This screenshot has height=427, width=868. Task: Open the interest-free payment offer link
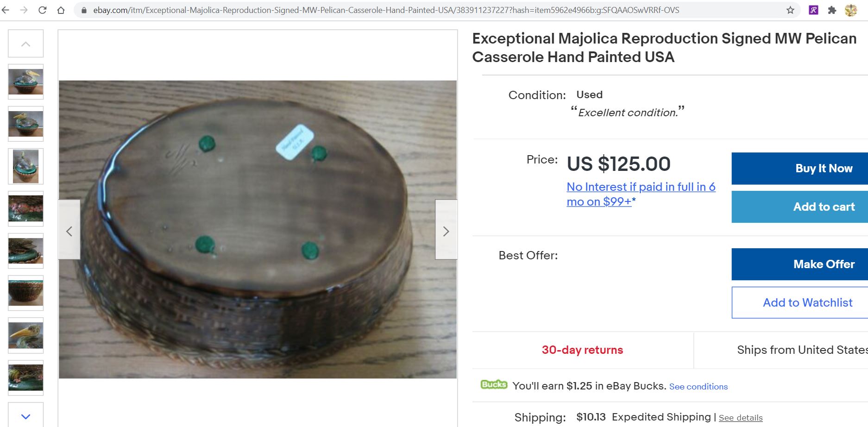641,194
